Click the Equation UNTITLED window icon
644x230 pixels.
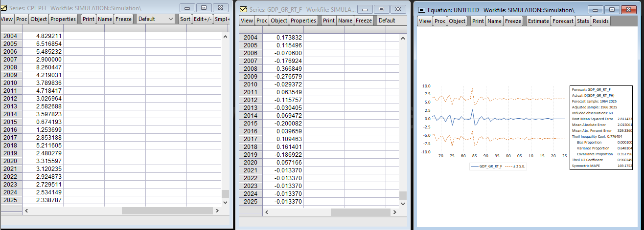click(421, 10)
